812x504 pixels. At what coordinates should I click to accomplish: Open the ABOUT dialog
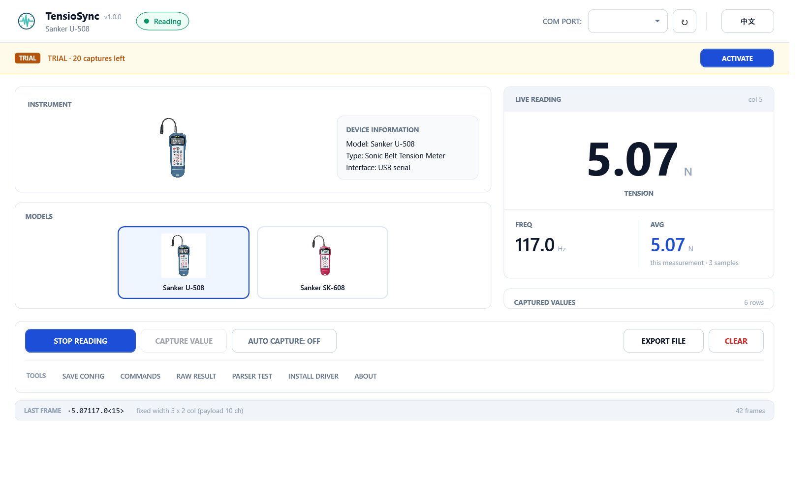366,376
